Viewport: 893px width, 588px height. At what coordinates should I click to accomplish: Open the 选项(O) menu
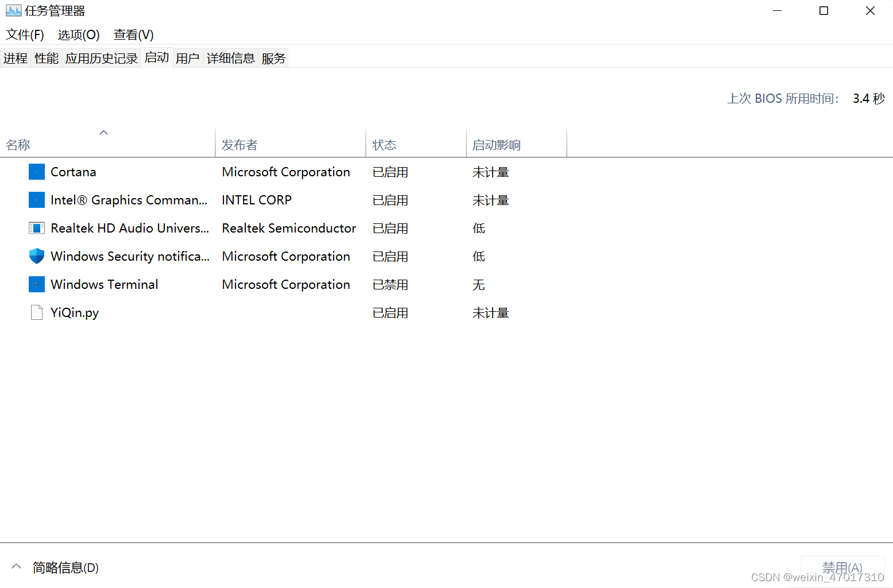79,34
